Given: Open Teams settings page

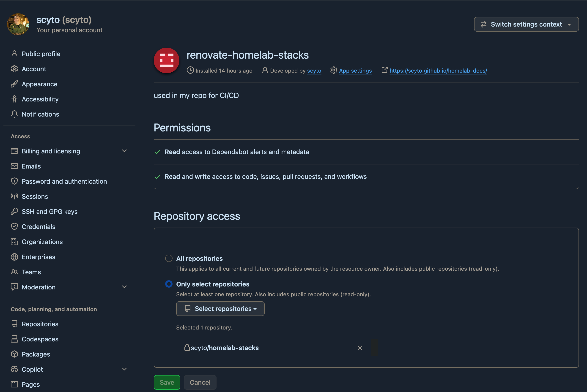Looking at the screenshot, I should (x=31, y=272).
